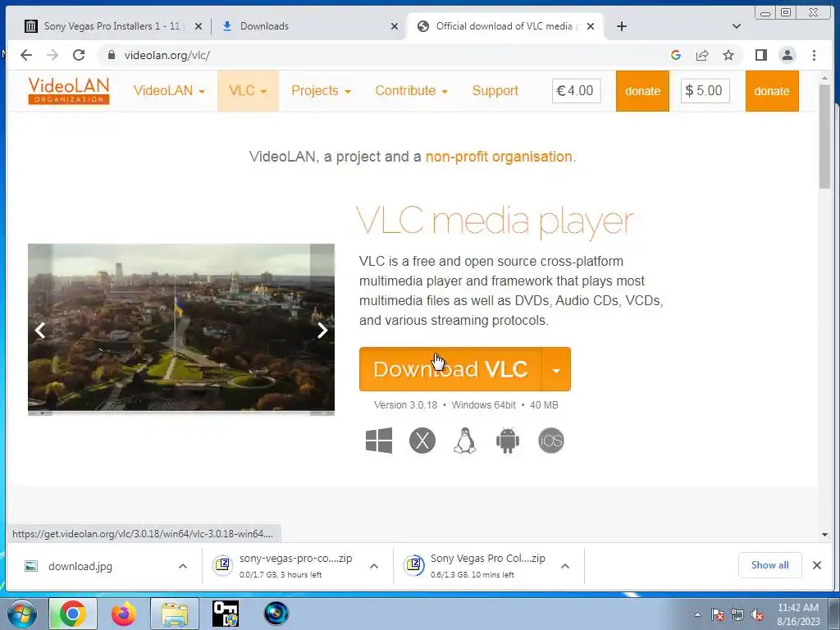Reload the VLC download page

79,55
